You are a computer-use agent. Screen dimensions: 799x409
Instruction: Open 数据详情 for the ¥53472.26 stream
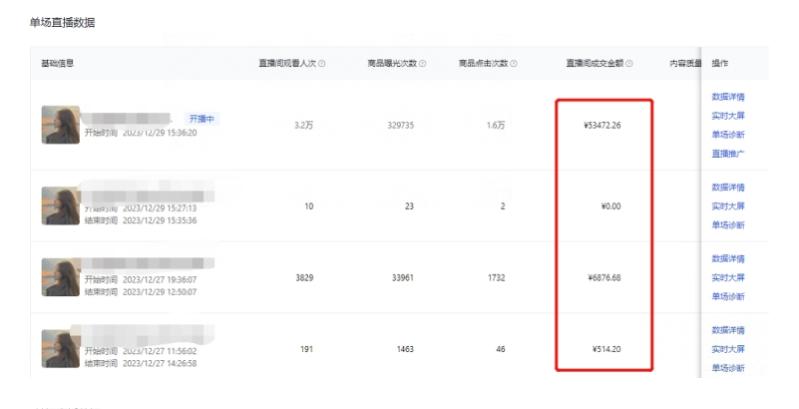pos(727,97)
